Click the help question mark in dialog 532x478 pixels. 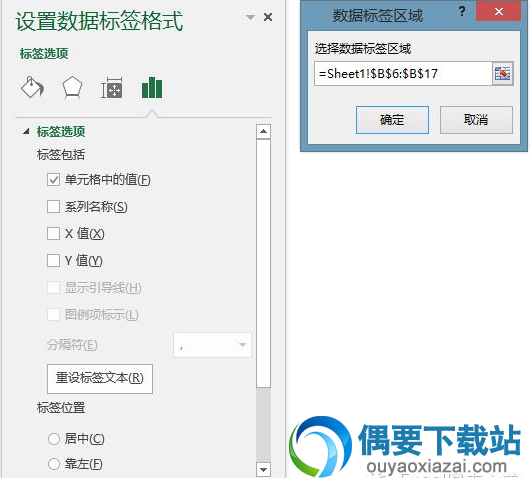pos(462,12)
